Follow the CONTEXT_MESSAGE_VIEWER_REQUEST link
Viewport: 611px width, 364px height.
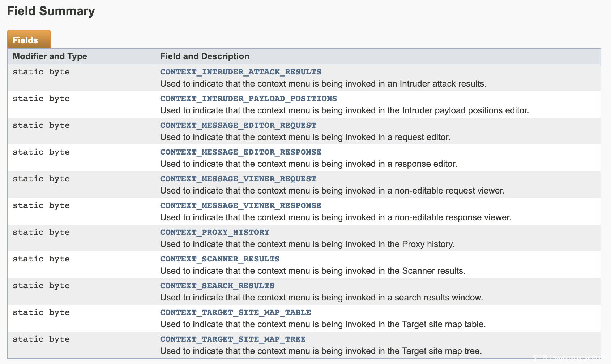click(x=238, y=179)
